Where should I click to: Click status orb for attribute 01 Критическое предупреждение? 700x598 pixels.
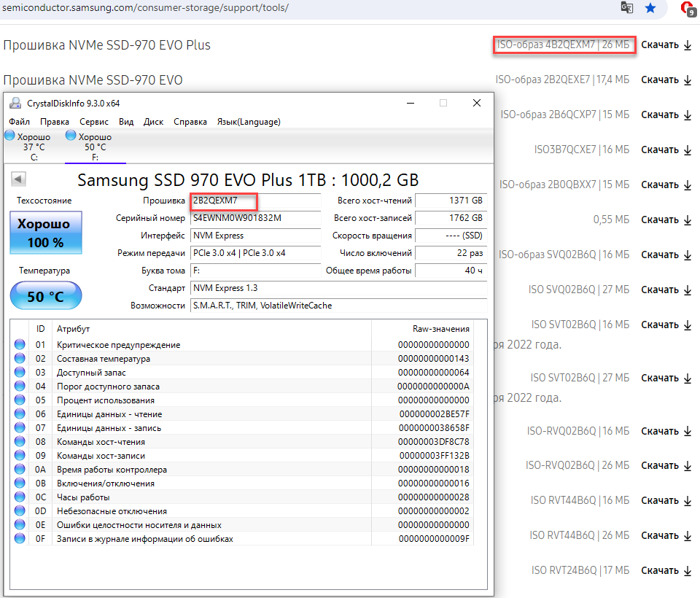pos(20,344)
